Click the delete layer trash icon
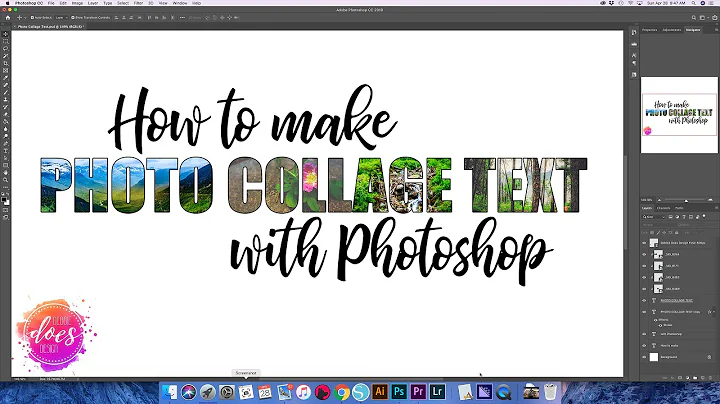 tap(710, 377)
